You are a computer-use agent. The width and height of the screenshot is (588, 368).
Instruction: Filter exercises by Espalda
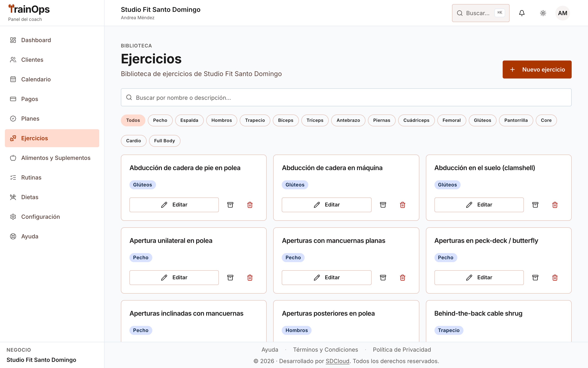(x=189, y=120)
